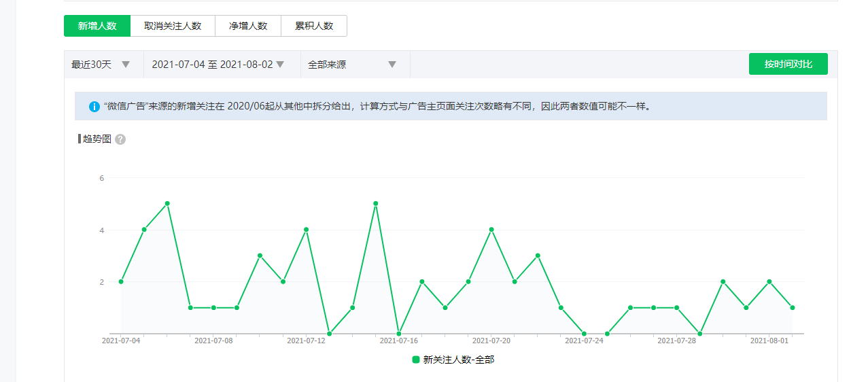Pick the value-4 data point at 2021-07-20

[x=491, y=230]
